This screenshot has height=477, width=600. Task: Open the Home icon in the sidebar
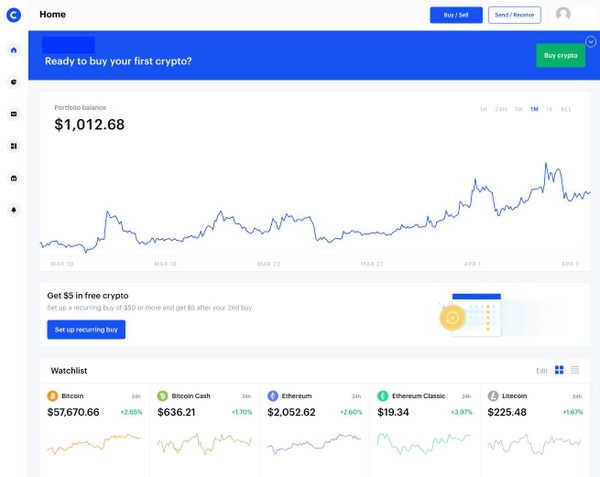(14, 50)
